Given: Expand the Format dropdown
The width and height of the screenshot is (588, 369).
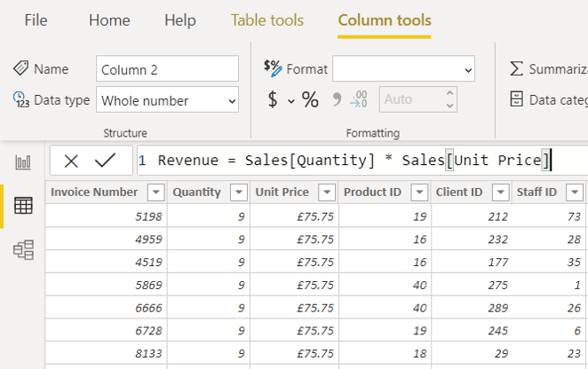Looking at the screenshot, I should pos(403,69).
